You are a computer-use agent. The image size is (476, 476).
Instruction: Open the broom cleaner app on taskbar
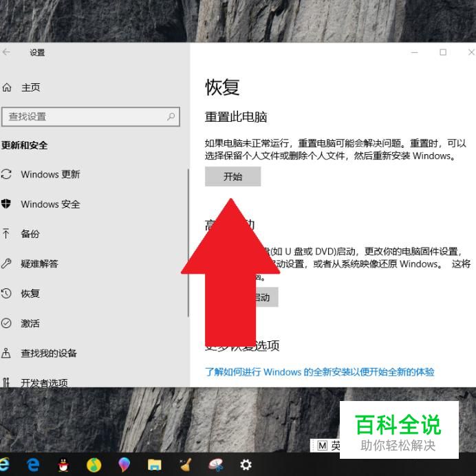185,465
